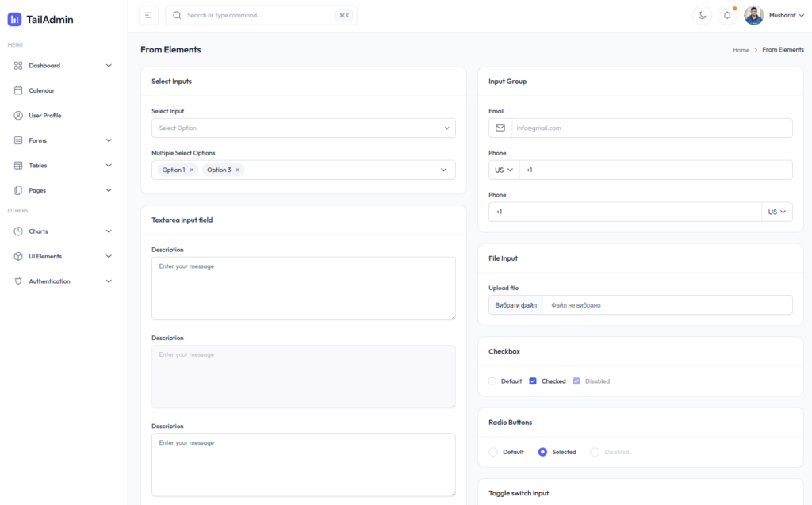Open the Select Option dropdown

tap(303, 128)
